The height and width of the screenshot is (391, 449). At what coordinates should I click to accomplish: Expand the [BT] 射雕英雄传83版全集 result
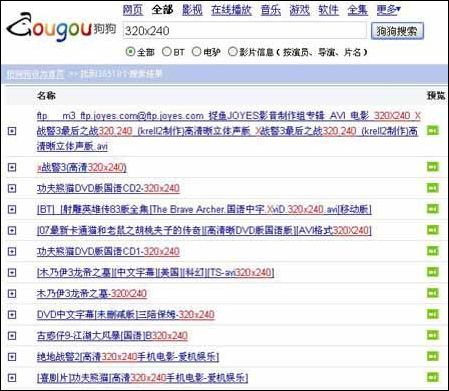(x=12, y=209)
